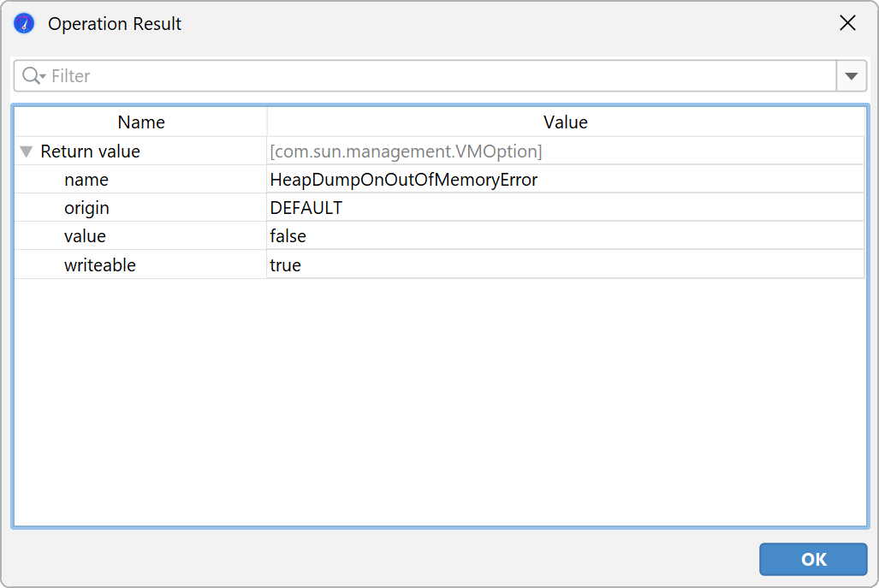Select the 'value' attribute row
This screenshot has height=588, width=879.
[85, 236]
